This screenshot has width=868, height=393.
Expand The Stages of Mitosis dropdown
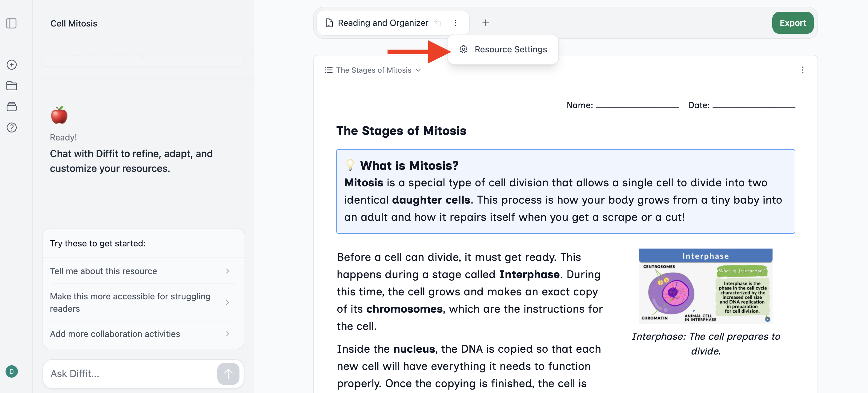click(x=373, y=70)
